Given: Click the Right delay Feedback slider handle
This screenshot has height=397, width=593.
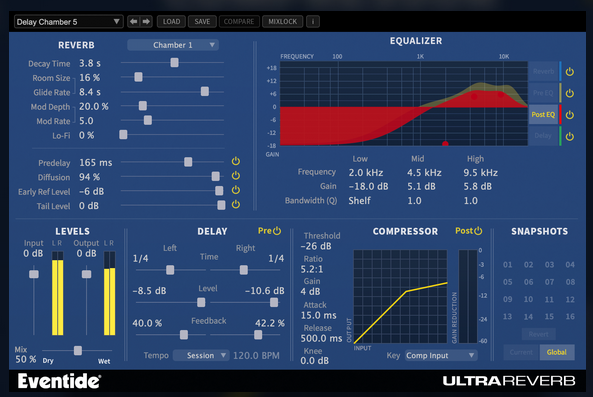Looking at the screenshot, I should pyautogui.click(x=258, y=335).
